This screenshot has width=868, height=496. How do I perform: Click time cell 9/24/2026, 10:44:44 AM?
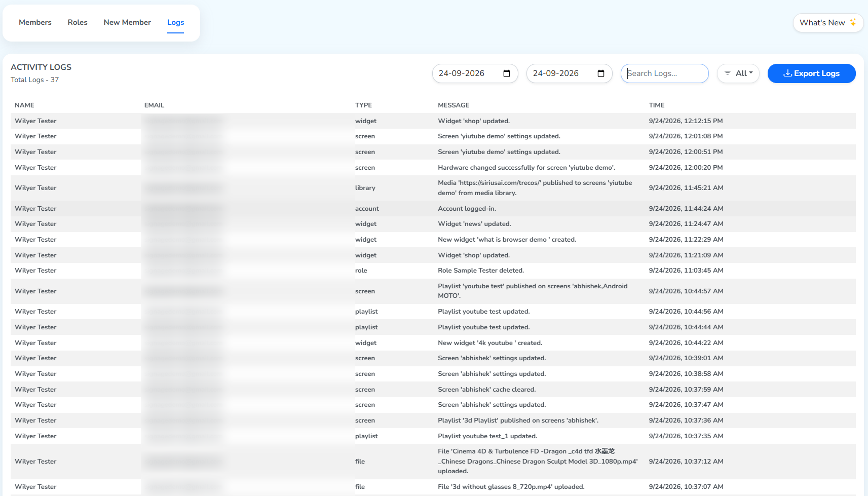pyautogui.click(x=686, y=327)
